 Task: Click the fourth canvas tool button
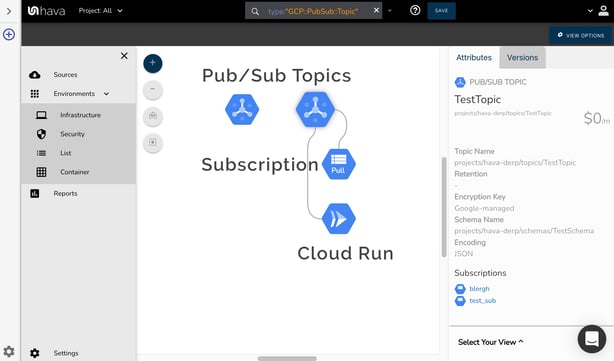(x=153, y=143)
